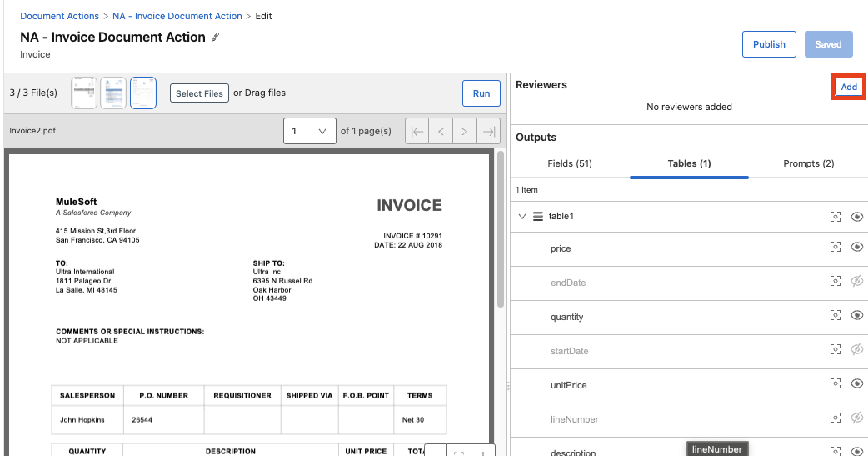Click the Select Files button
This screenshot has width=868, height=456.
tap(199, 93)
